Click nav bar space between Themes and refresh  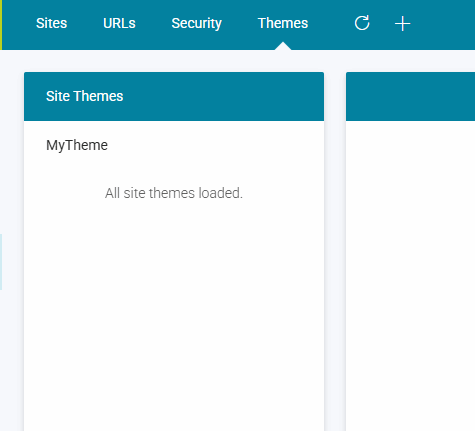click(x=331, y=24)
